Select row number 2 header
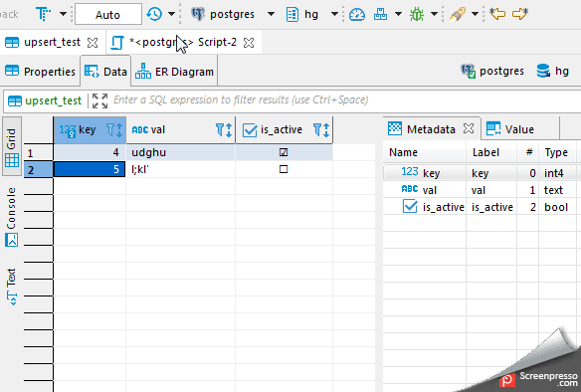 click(x=39, y=169)
